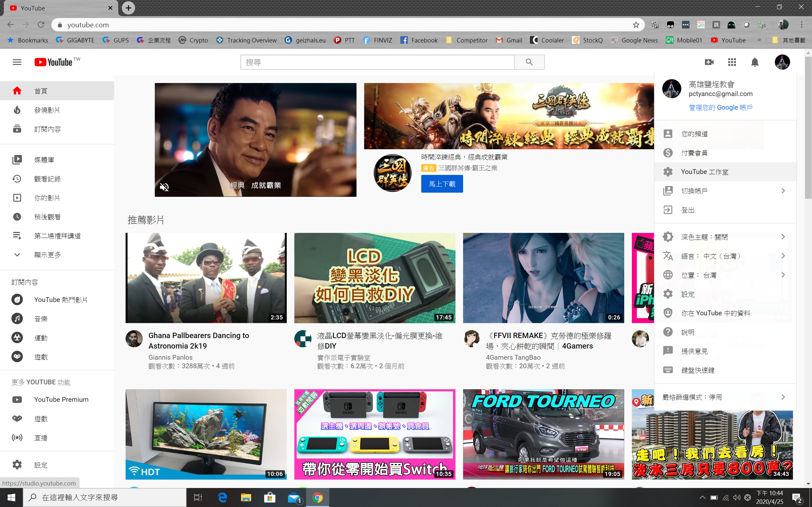This screenshot has height=507, width=812.
Task: Click the YouTube create video camera icon
Action: pyautogui.click(x=709, y=62)
